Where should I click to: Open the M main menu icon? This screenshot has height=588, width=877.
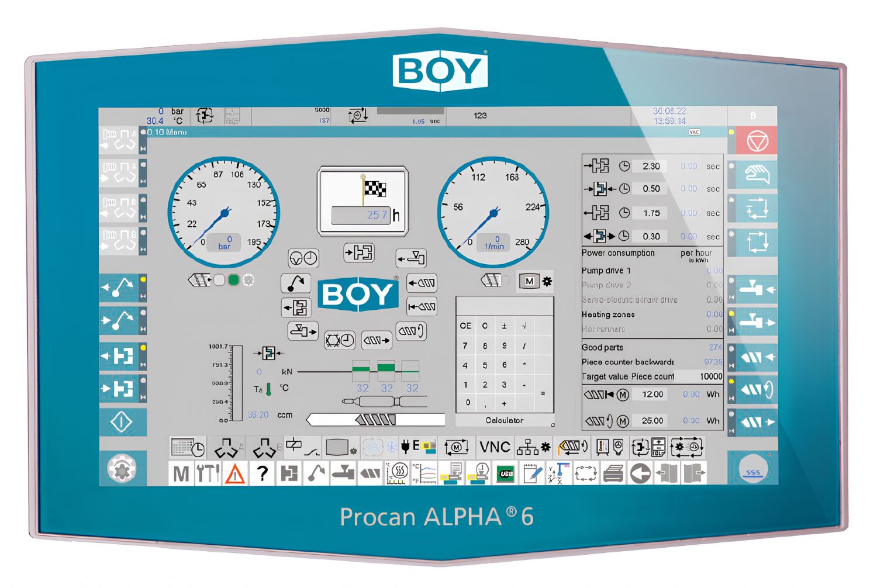coord(181,473)
